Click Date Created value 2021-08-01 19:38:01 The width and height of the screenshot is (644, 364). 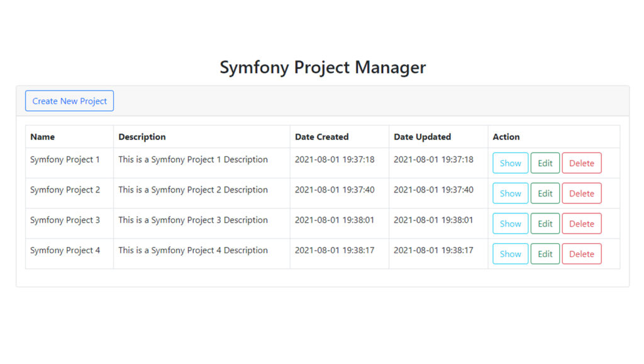click(x=335, y=220)
